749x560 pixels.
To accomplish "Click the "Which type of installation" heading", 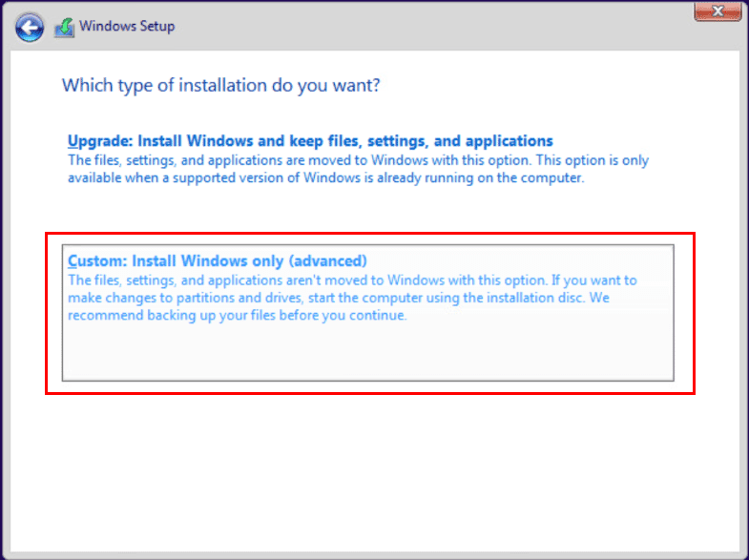I will (220, 85).
